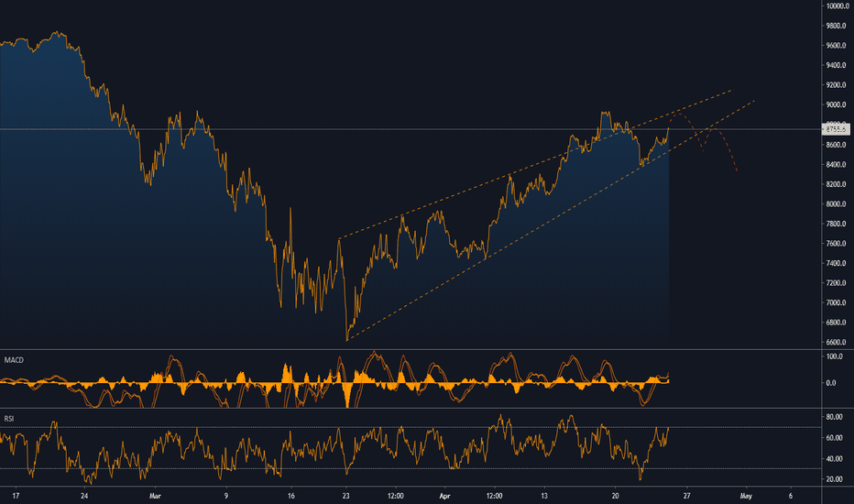Click the RSI 20.00 scale label
Screen dimensions: 854x504
(835, 479)
